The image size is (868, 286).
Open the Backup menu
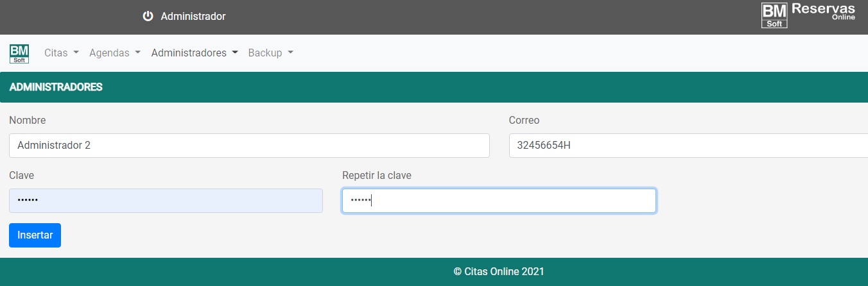click(265, 53)
